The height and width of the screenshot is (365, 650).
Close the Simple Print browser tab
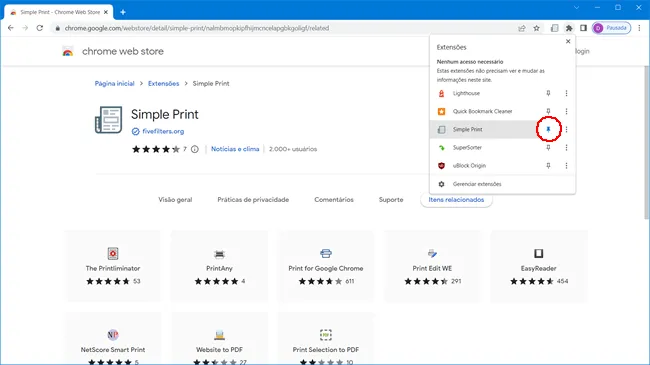106,12
